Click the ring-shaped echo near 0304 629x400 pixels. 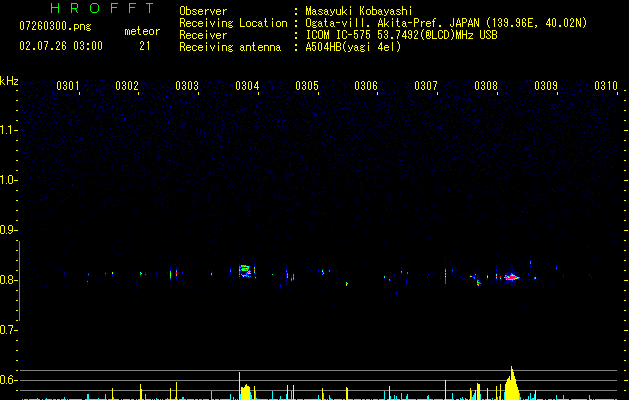245,271
